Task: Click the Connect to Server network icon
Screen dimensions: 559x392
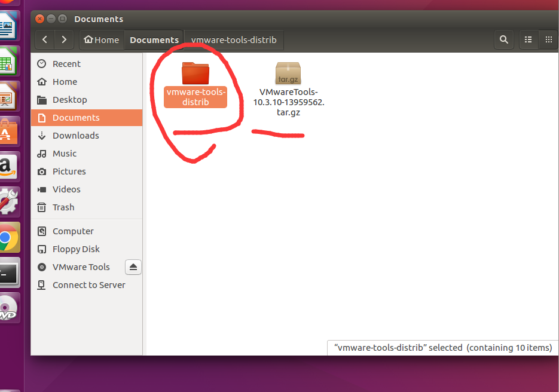Action: click(42, 284)
